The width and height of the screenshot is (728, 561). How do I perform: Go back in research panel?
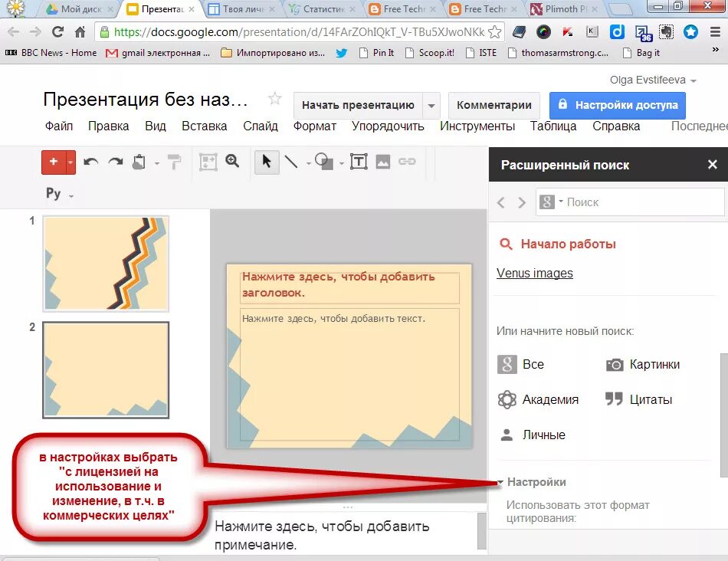pos(501,202)
